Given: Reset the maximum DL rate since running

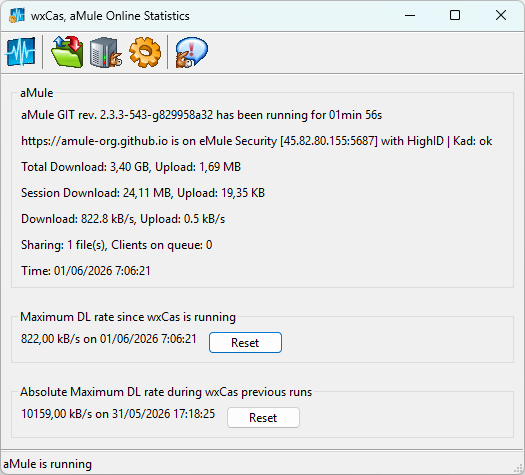Looking at the screenshot, I should (x=245, y=342).
